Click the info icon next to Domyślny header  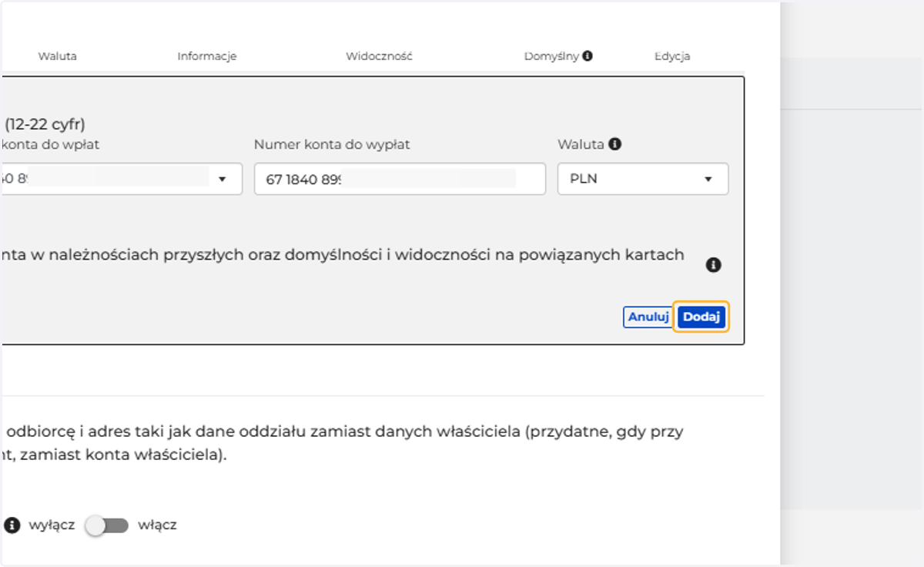click(x=588, y=56)
